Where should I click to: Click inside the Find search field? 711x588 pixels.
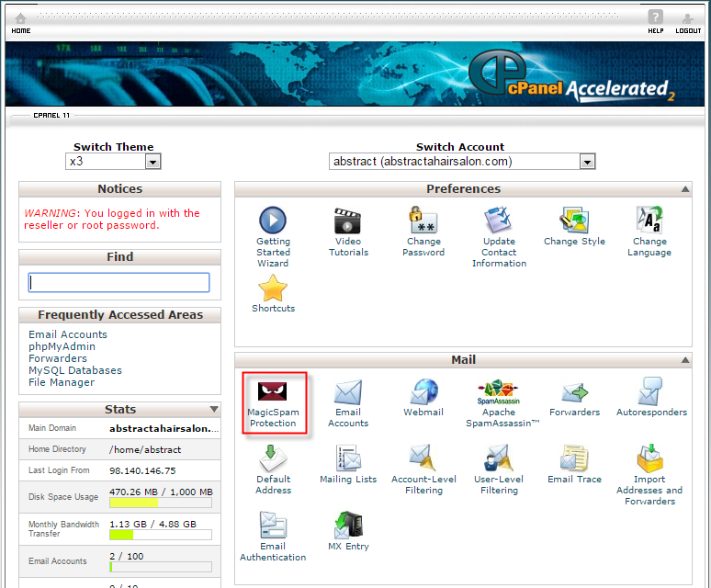tap(119, 283)
